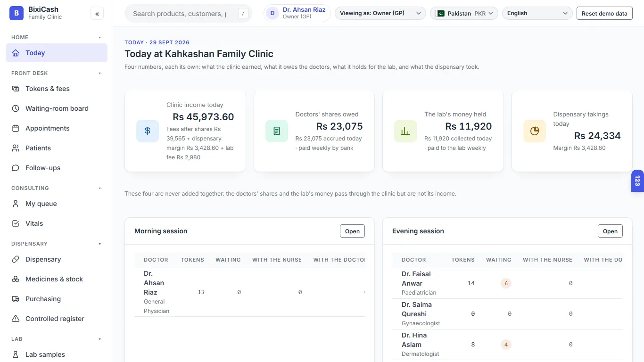
Task: Open the Pakistan PKR currency dropdown
Action: point(464,13)
